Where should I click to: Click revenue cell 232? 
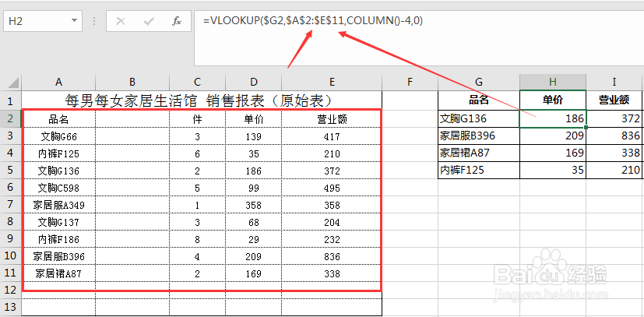click(332, 239)
